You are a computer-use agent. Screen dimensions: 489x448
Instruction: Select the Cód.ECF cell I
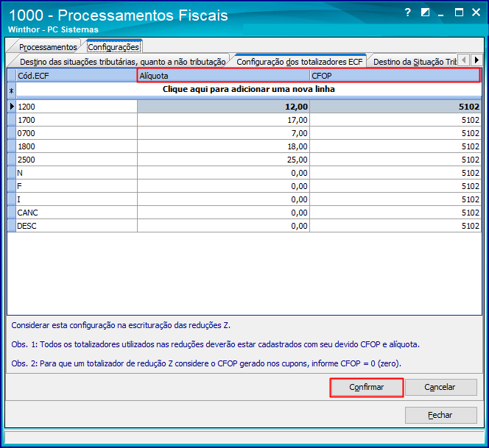[77, 199]
